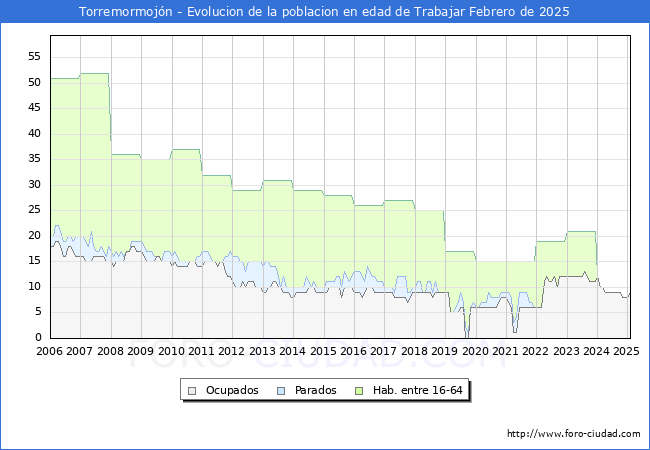Click the 2023 x-axis year label
This screenshot has width=650, height=450.
tap(566, 351)
